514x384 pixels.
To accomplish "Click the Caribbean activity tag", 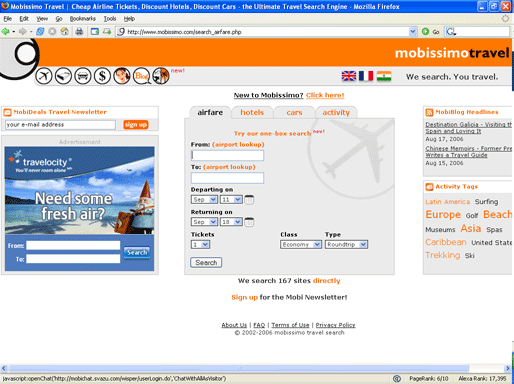I will tap(446, 242).
